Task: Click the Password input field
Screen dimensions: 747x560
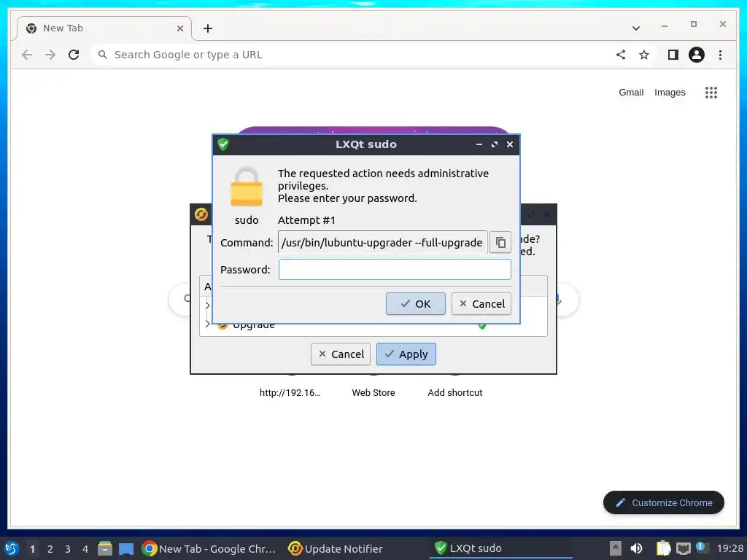Action: 395,270
